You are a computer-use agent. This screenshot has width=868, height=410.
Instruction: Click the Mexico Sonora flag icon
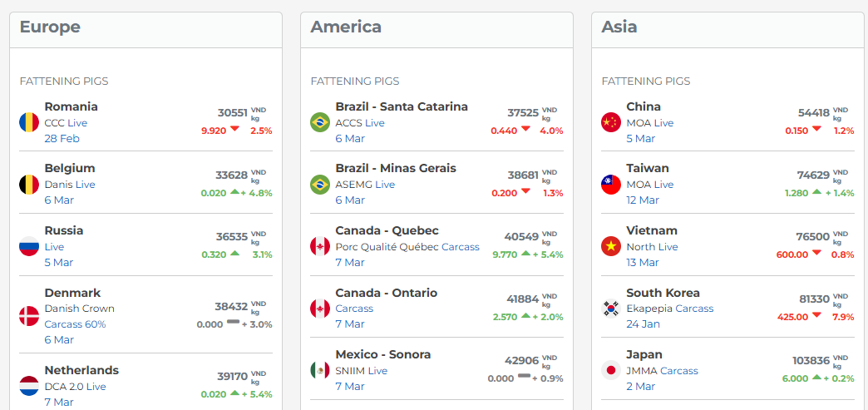tap(320, 370)
